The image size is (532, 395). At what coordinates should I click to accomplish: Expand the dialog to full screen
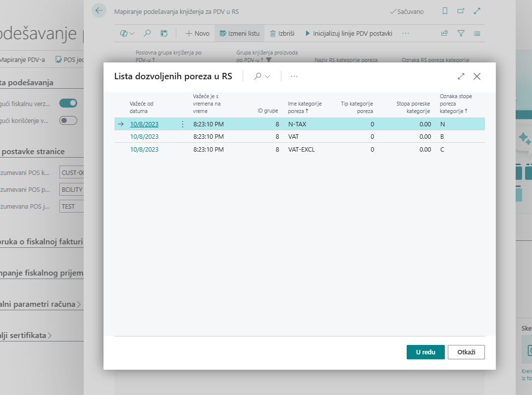461,76
